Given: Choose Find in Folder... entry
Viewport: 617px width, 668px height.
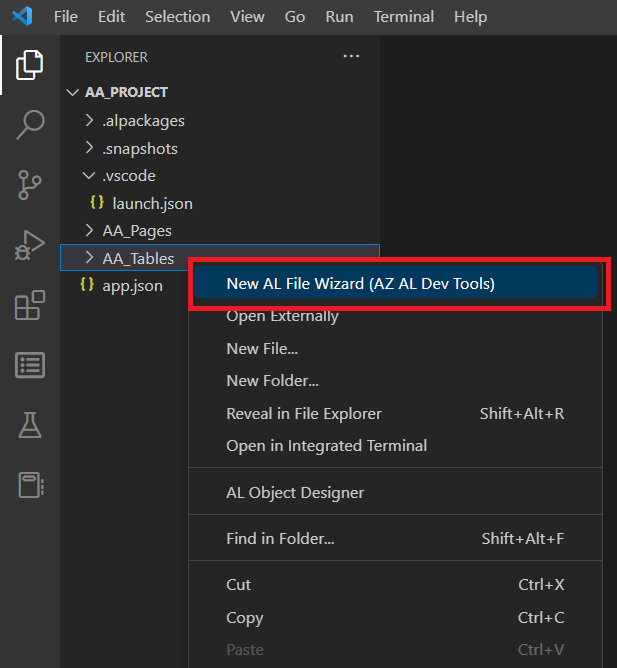Looking at the screenshot, I should pos(395,538).
